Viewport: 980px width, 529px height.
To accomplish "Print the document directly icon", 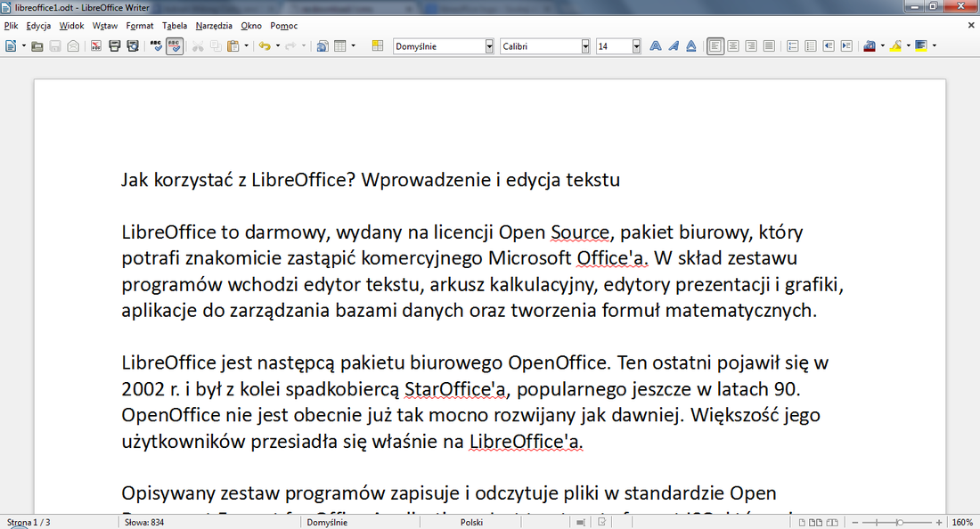I will (x=114, y=45).
